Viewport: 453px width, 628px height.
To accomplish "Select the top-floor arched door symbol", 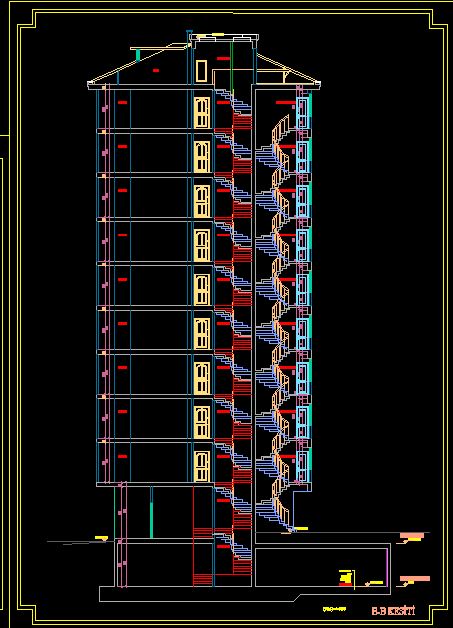I will point(202,113).
